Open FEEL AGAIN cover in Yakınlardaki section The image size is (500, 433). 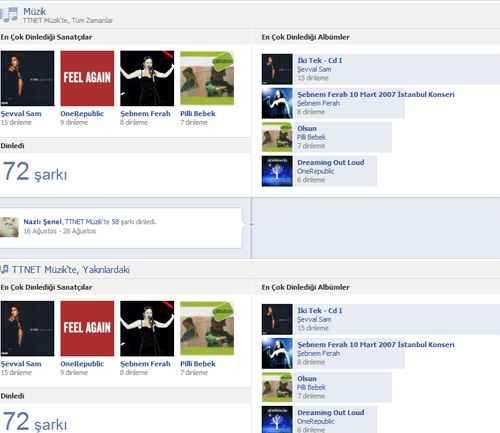pos(87,329)
